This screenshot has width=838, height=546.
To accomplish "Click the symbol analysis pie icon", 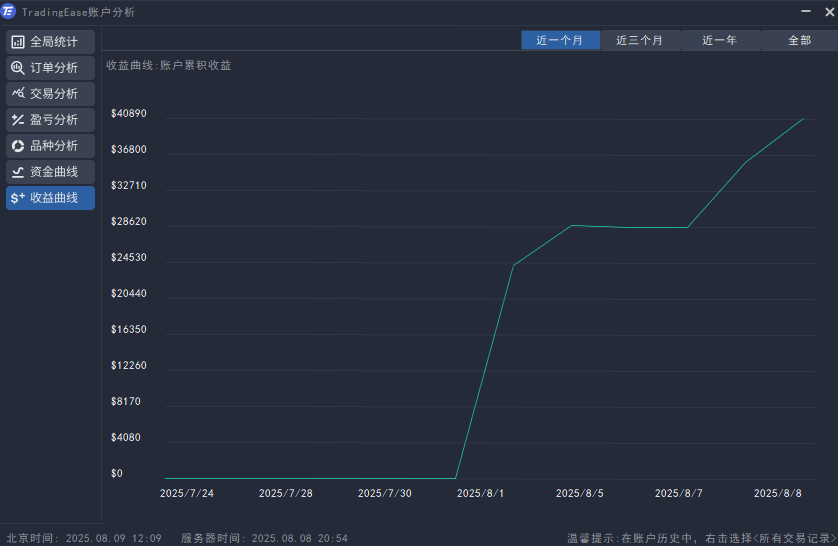I will 18,146.
